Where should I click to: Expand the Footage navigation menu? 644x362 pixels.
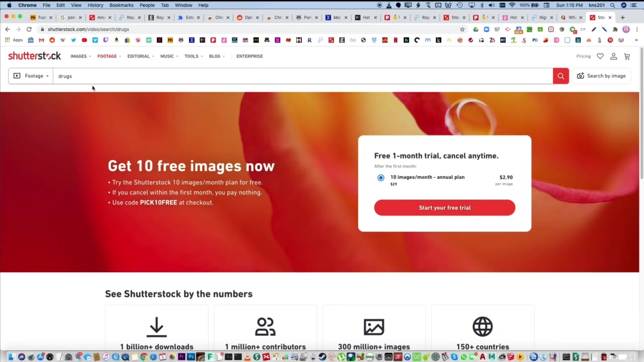(x=109, y=56)
